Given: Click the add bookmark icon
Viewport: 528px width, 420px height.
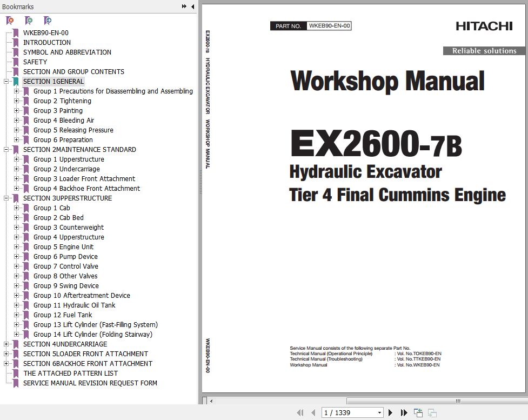Looking at the screenshot, I should point(29,21).
